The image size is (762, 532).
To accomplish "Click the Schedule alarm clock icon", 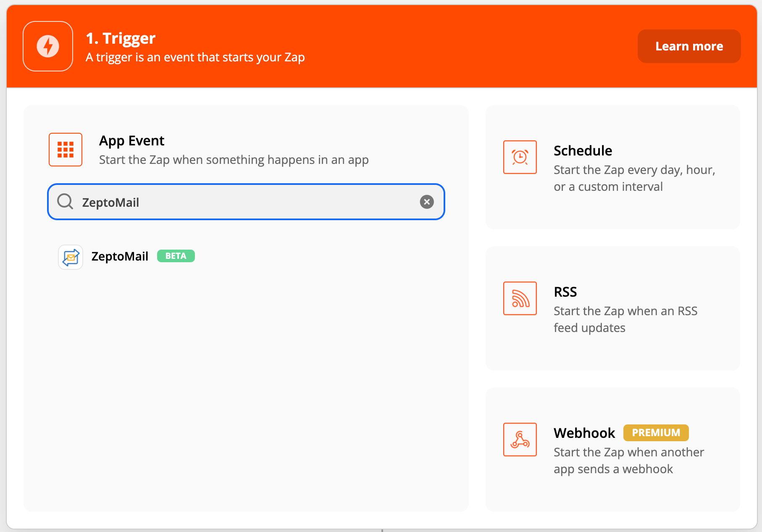I will 520,157.
